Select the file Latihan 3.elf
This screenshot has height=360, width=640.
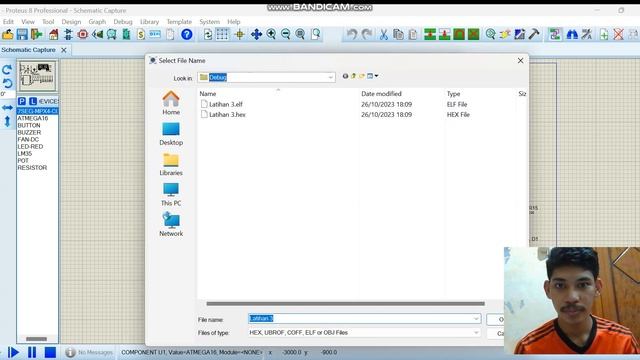(x=222, y=104)
